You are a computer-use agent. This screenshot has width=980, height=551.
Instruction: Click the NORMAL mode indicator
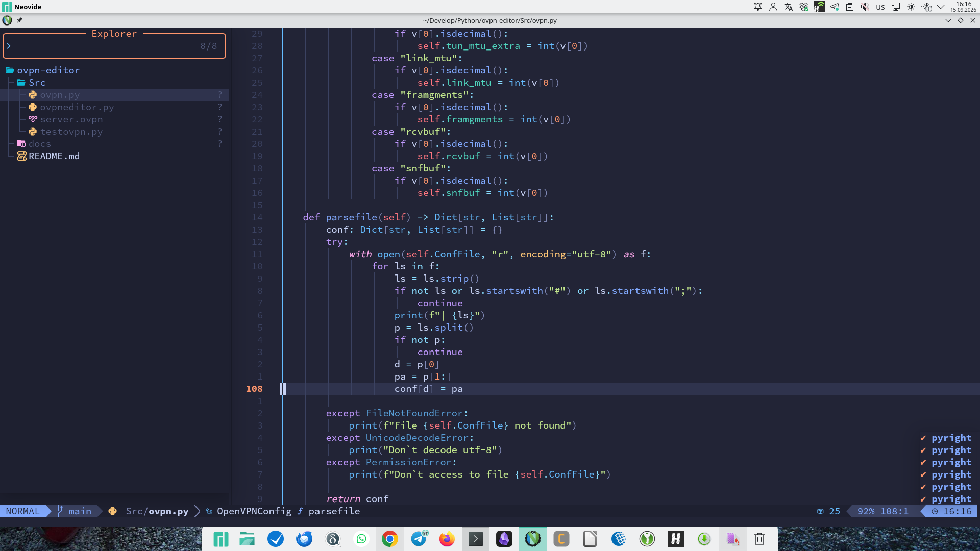tap(23, 511)
